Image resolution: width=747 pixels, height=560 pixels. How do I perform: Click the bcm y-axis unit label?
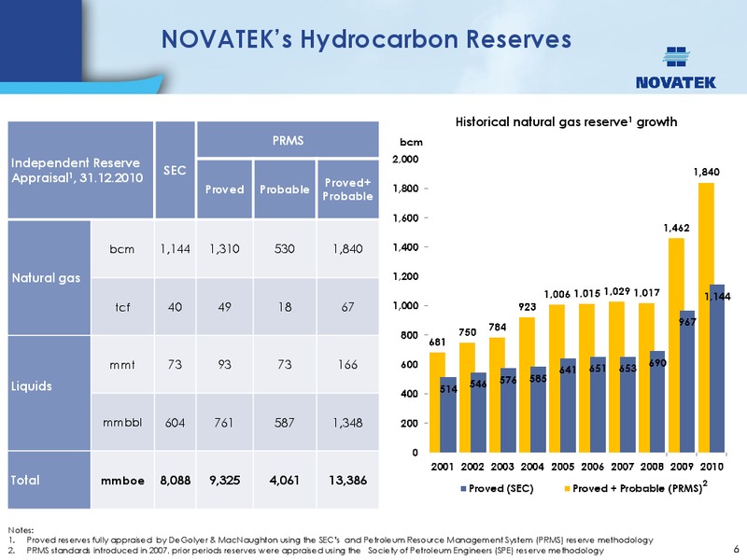click(411, 142)
